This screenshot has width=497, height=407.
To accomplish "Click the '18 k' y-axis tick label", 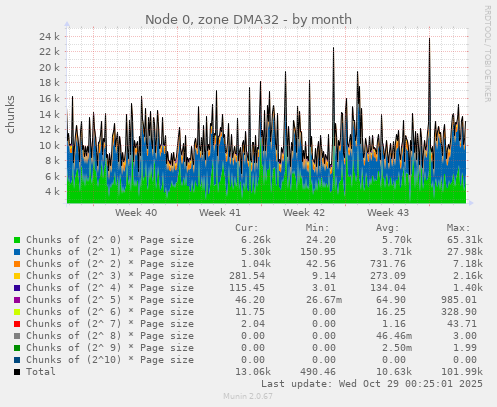I will click(49, 83).
